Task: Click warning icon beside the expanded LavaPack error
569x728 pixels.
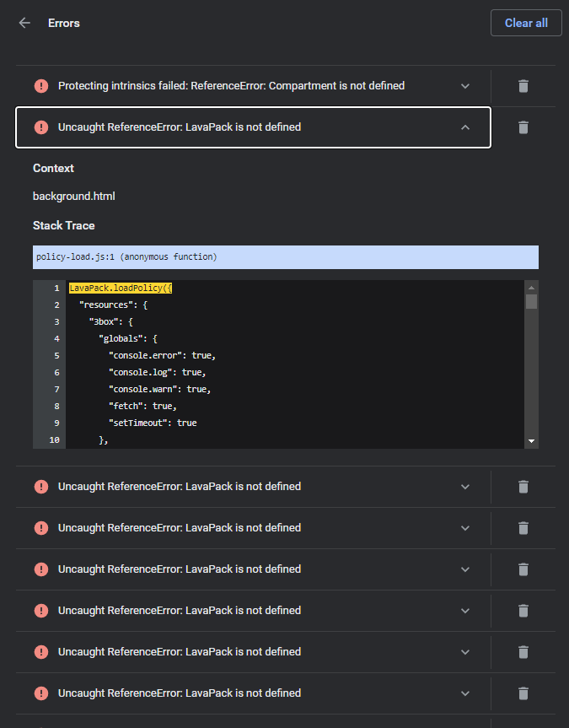Action: (40, 127)
